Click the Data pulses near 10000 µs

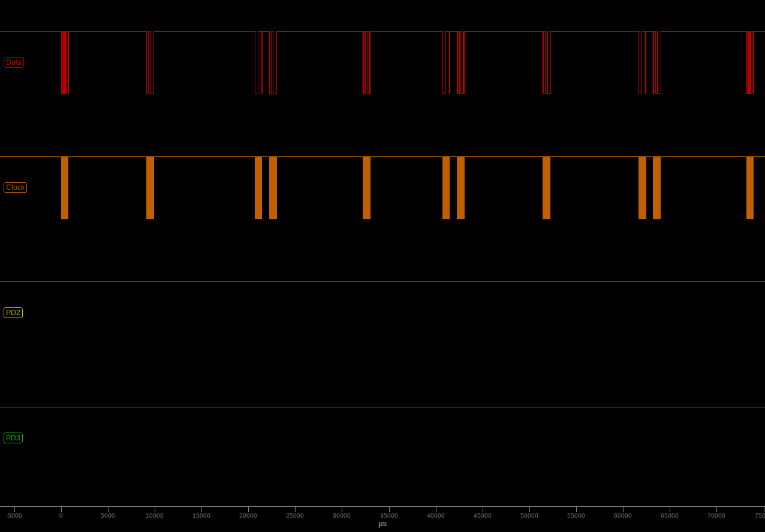tap(150, 63)
